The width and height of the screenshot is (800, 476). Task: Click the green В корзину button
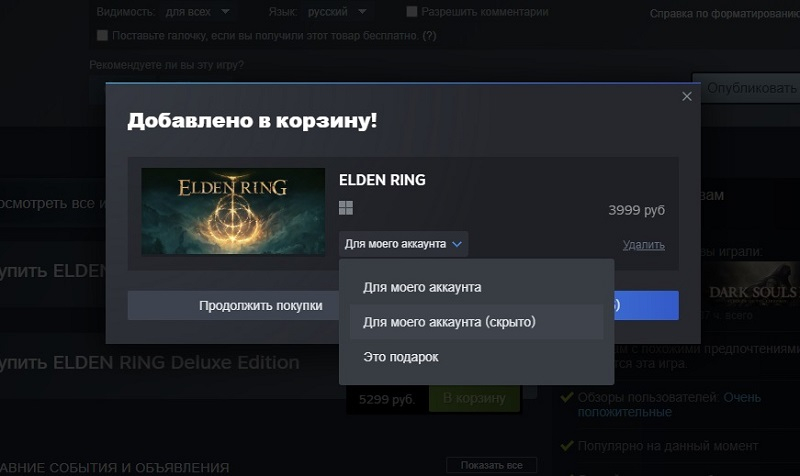(x=474, y=398)
